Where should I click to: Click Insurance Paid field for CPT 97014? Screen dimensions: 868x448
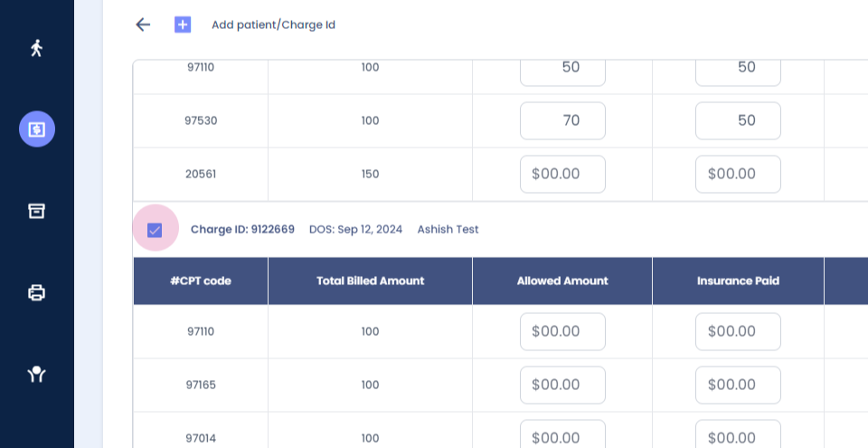[738, 438]
